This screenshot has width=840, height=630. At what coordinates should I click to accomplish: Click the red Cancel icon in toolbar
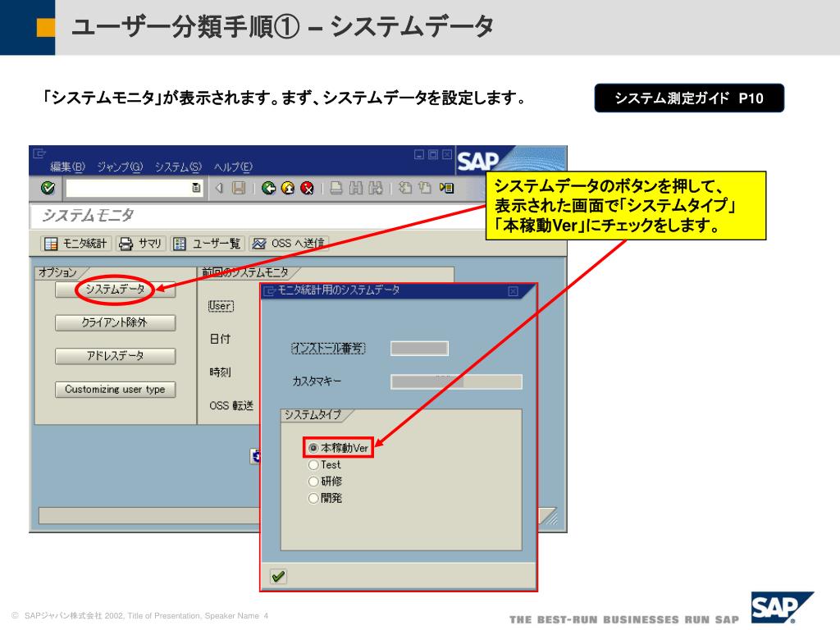[x=307, y=188]
